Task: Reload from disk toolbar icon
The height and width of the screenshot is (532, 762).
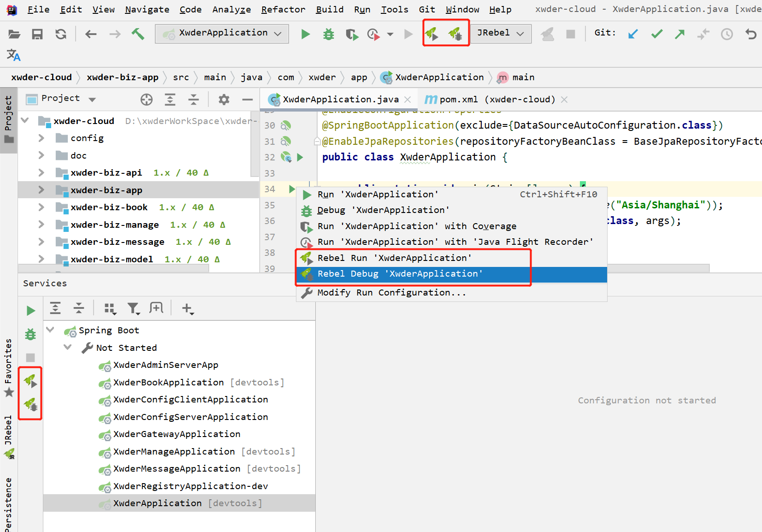Action: coord(61,34)
